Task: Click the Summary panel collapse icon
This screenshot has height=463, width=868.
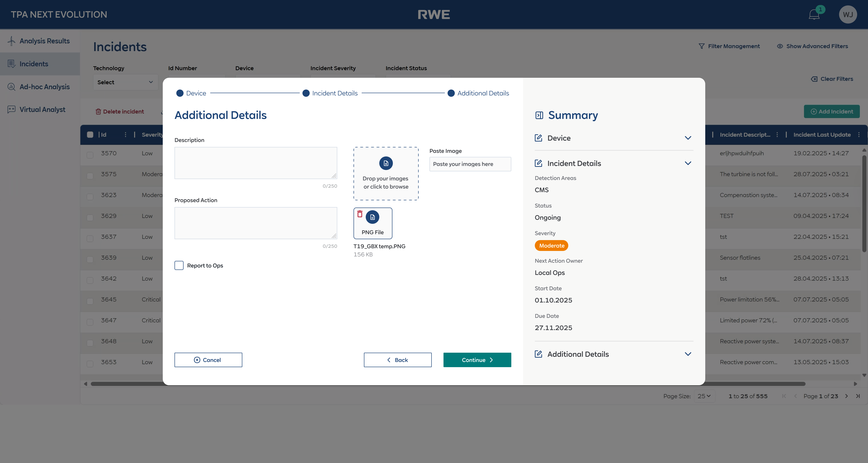Action: coord(539,115)
